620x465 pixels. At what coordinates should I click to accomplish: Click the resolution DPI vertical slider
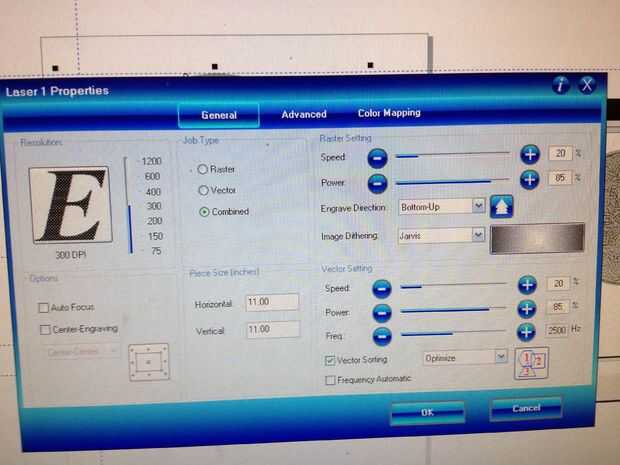(128, 205)
